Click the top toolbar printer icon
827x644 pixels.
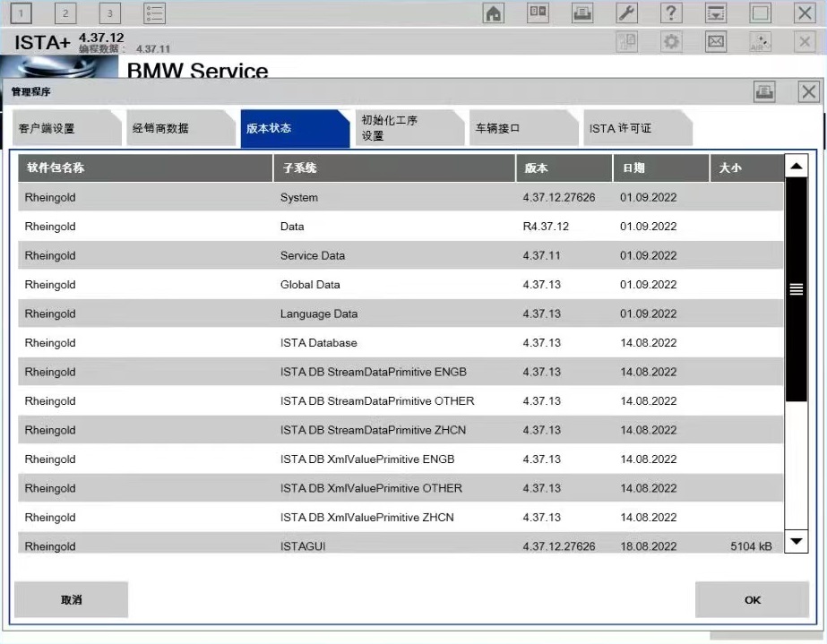(x=582, y=13)
